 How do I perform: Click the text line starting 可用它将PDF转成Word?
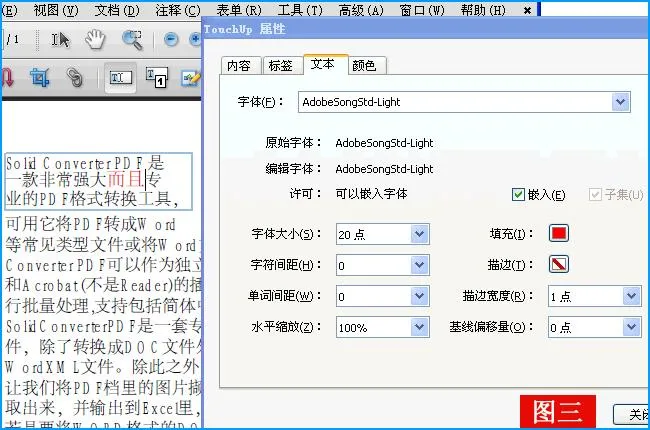click(90, 225)
